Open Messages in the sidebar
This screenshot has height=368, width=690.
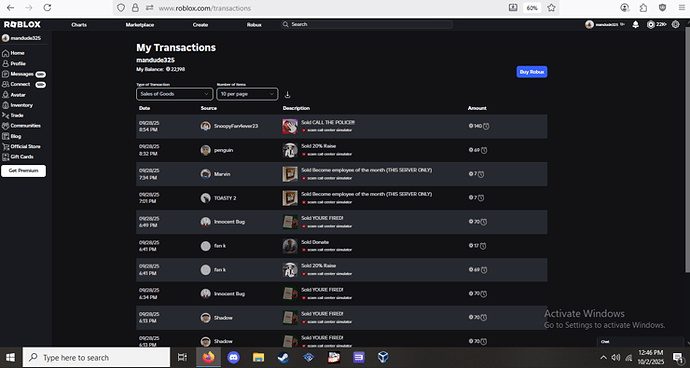[x=24, y=74]
